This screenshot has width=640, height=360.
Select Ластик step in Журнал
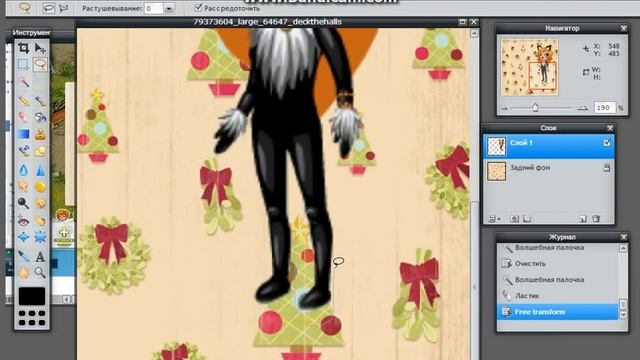558,296
